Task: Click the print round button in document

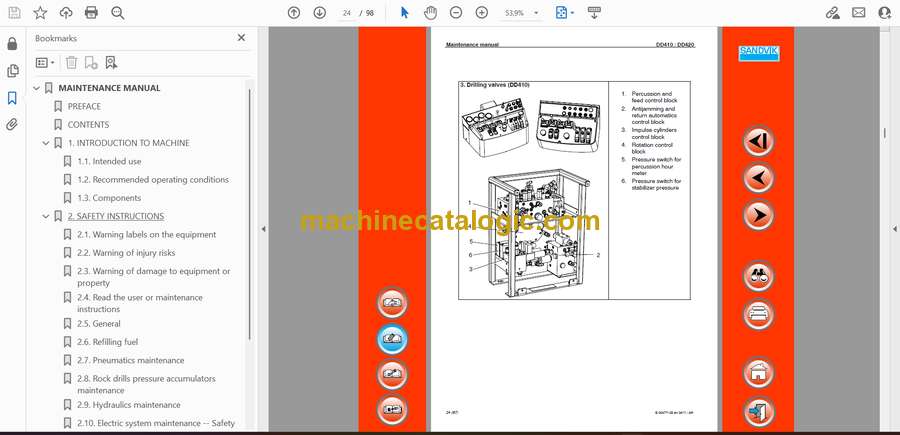Action: [758, 314]
